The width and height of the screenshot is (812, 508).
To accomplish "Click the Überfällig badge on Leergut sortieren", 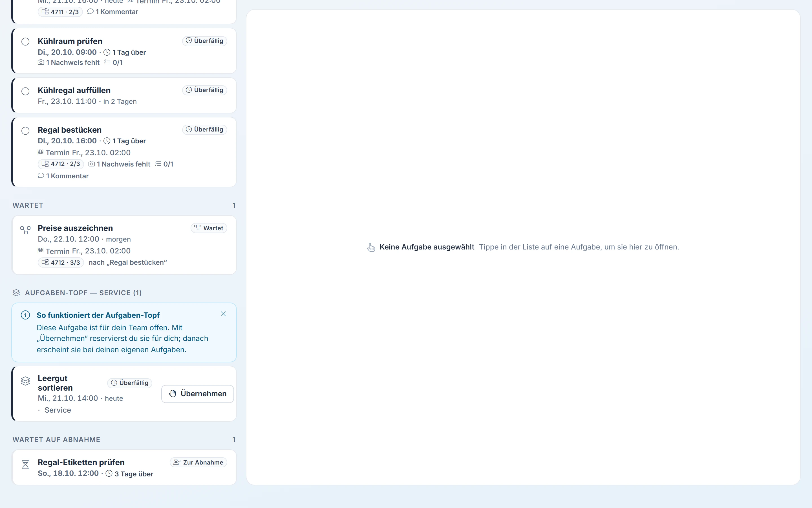I will pos(130,383).
